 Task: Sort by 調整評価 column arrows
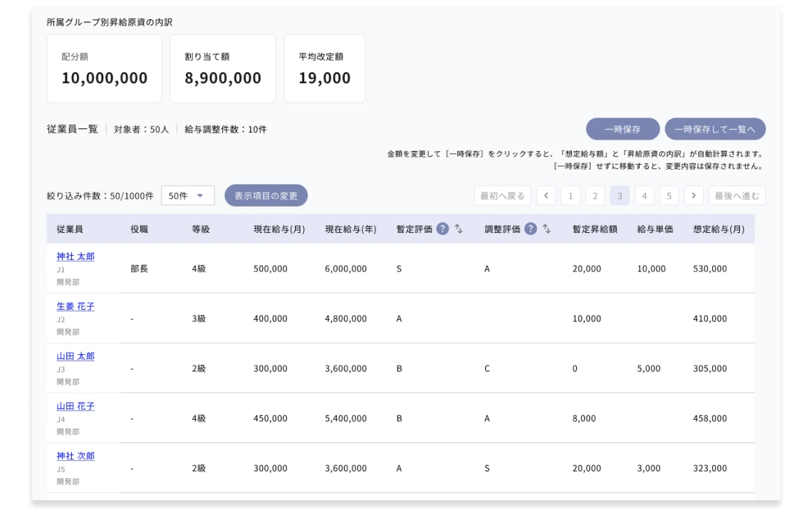click(546, 229)
